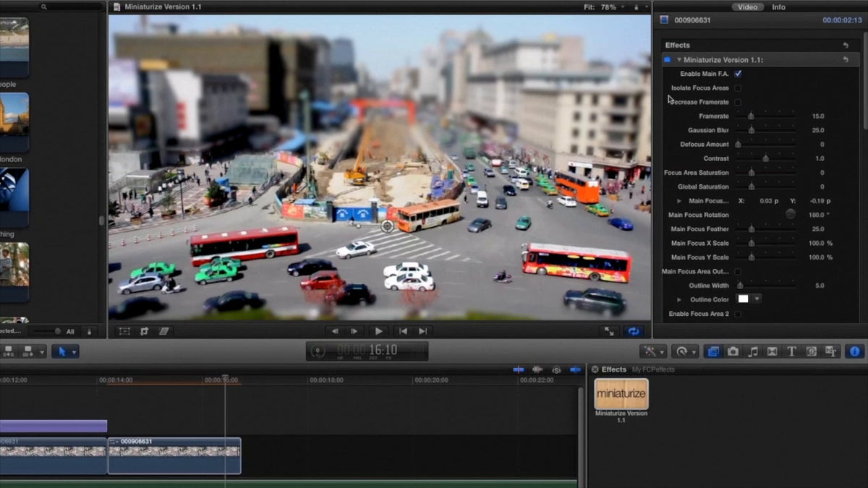Image resolution: width=868 pixels, height=488 pixels.
Task: Click the timecode display 16:10
Action: (367, 351)
